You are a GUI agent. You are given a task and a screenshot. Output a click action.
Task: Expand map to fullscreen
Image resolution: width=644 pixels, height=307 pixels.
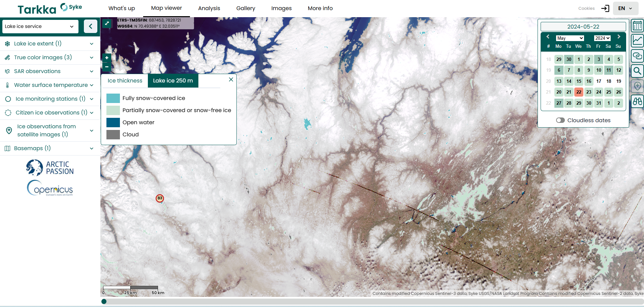(x=107, y=24)
